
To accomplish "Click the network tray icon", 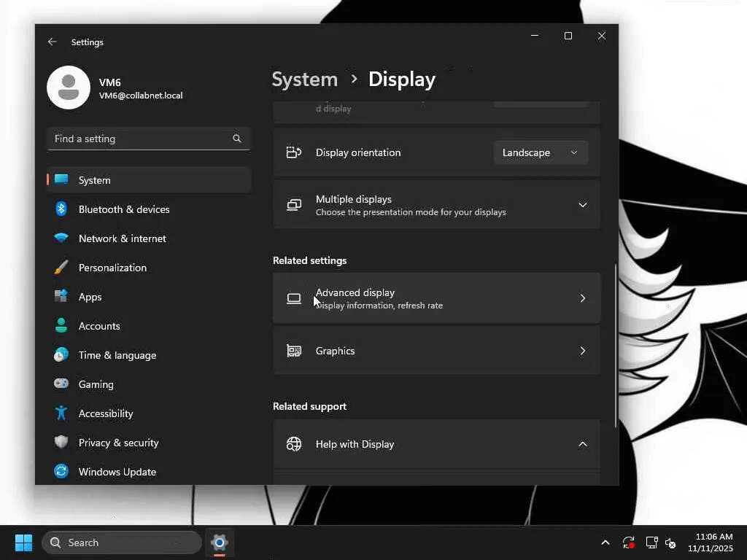I will point(651,542).
